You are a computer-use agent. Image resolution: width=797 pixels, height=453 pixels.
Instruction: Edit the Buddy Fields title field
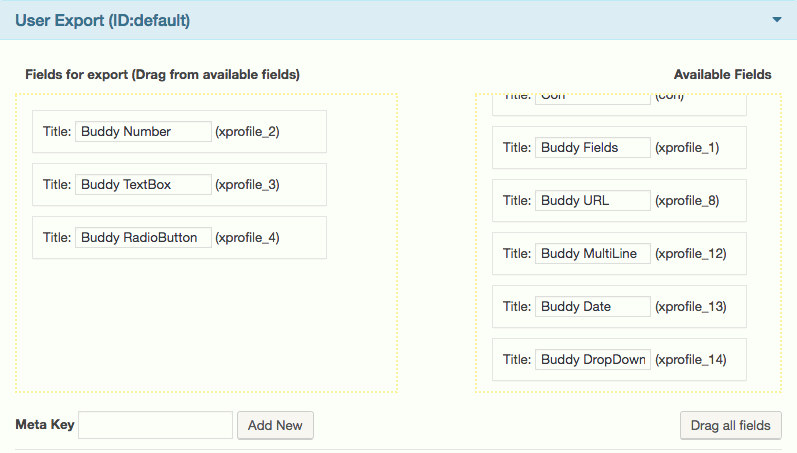click(x=593, y=147)
